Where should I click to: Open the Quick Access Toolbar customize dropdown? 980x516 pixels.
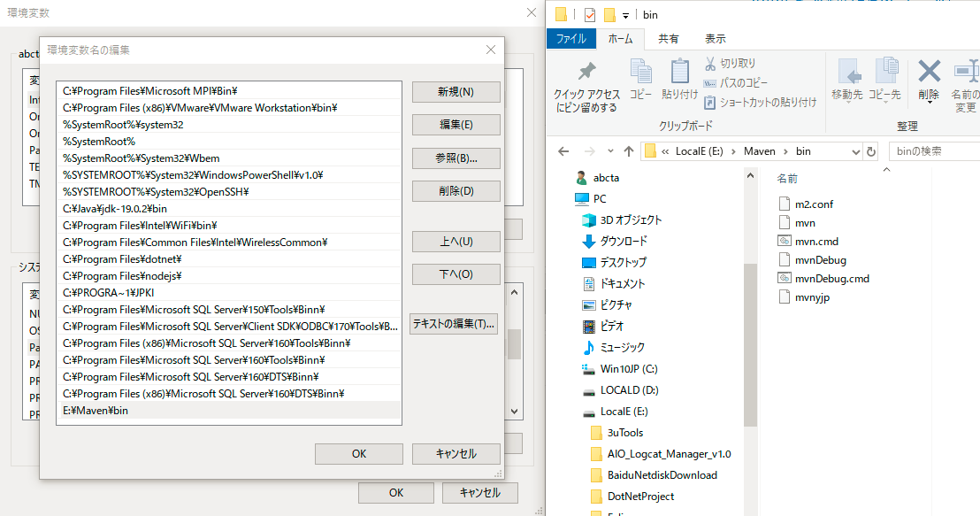pos(625,16)
